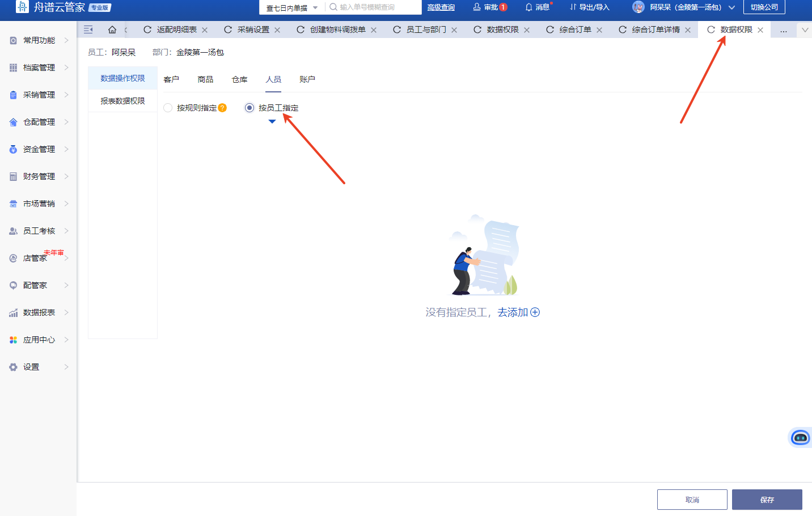The height and width of the screenshot is (516, 812).
Task: Open the 查七日内单据 dropdown
Action: point(292,7)
